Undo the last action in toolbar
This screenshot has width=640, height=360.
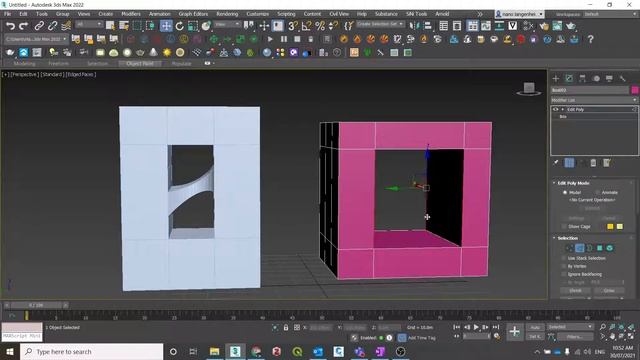pyautogui.click(x=10, y=26)
